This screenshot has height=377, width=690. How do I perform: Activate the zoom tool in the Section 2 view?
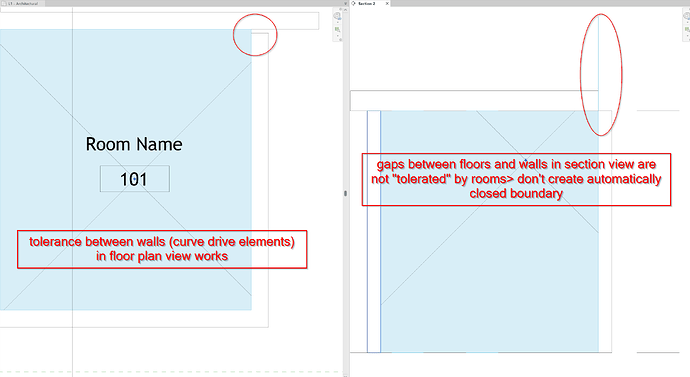688,29
